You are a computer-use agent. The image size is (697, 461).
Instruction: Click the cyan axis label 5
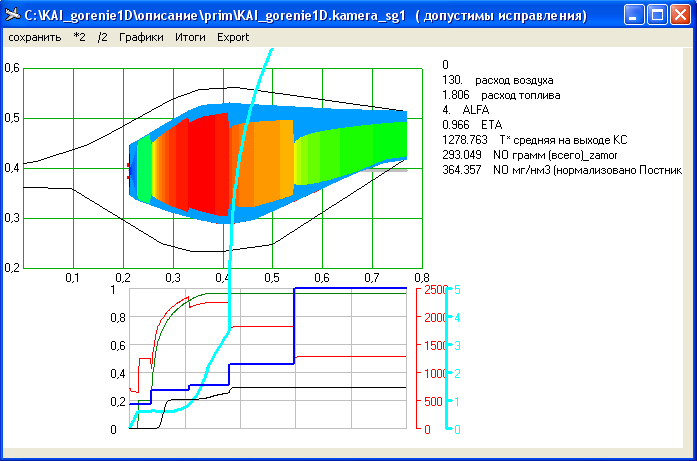tap(457, 290)
